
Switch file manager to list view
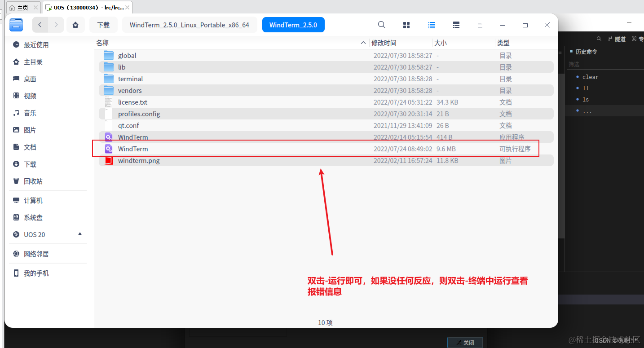[432, 25]
